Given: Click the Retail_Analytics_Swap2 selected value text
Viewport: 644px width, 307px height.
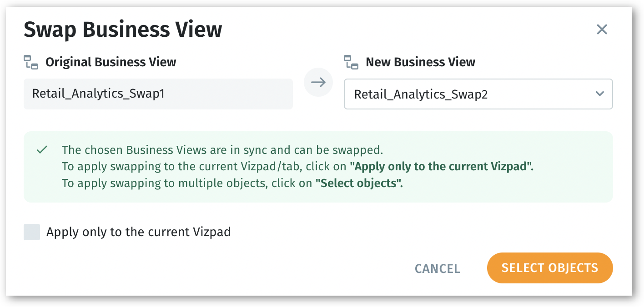Looking at the screenshot, I should click(x=421, y=94).
